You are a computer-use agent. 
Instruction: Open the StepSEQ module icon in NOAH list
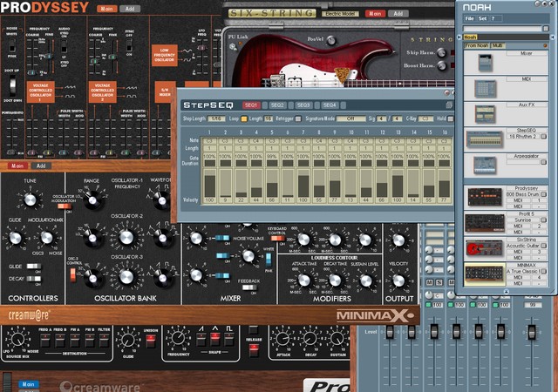click(484, 139)
